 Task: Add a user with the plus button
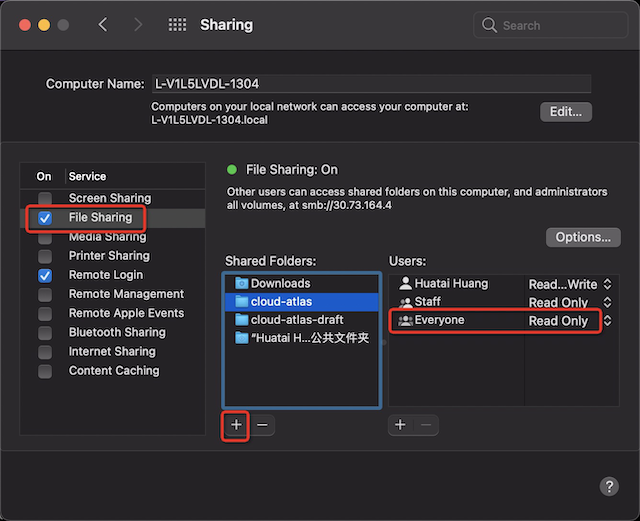pyautogui.click(x=400, y=425)
